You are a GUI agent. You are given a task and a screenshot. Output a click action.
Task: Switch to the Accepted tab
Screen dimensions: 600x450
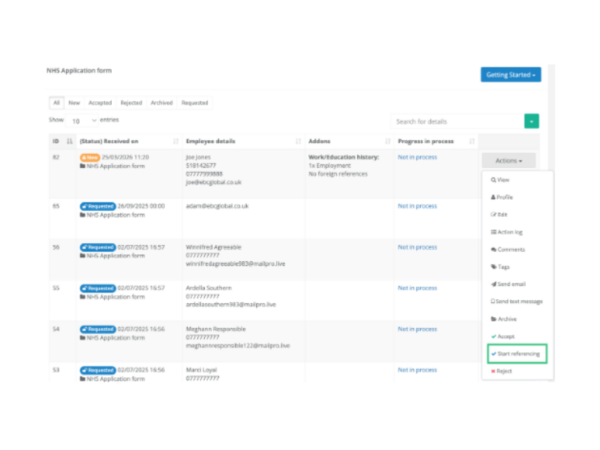click(x=100, y=103)
